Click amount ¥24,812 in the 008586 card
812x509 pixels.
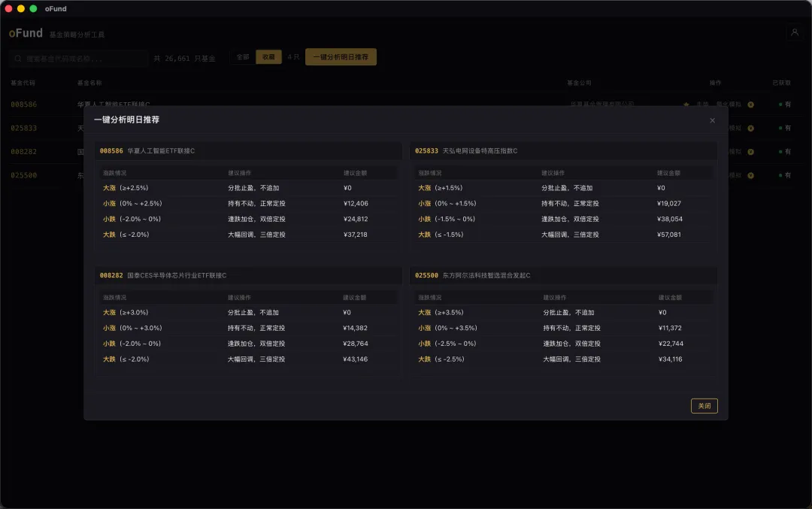356,219
